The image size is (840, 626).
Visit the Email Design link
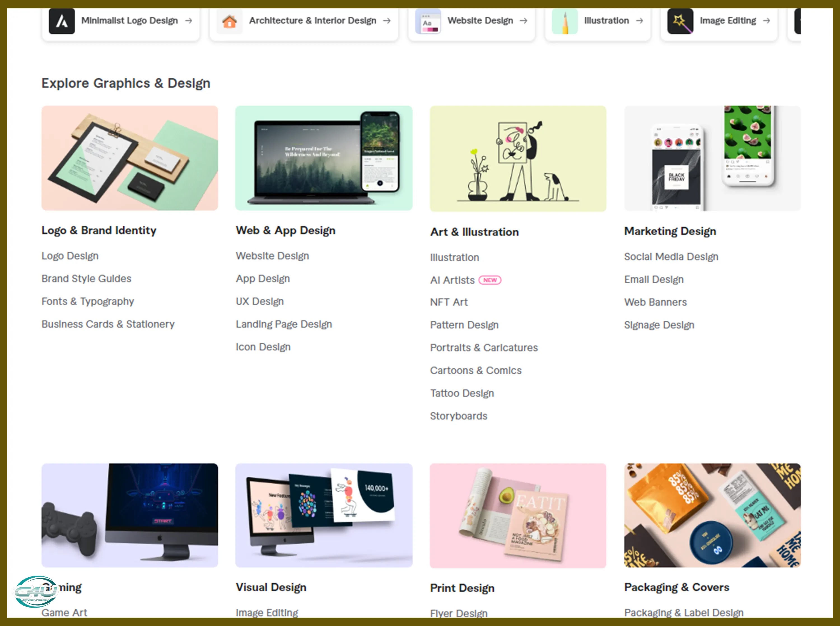click(x=654, y=280)
